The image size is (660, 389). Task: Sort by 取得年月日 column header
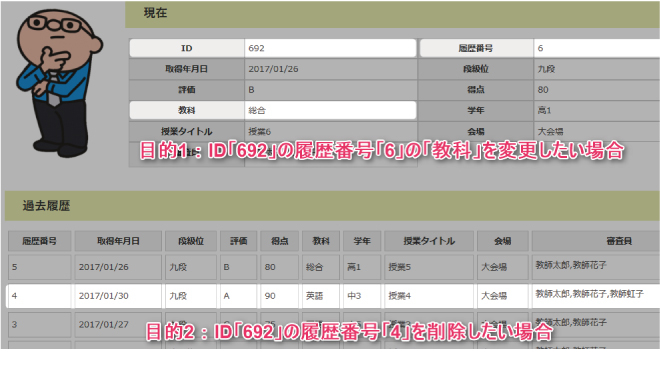point(118,241)
